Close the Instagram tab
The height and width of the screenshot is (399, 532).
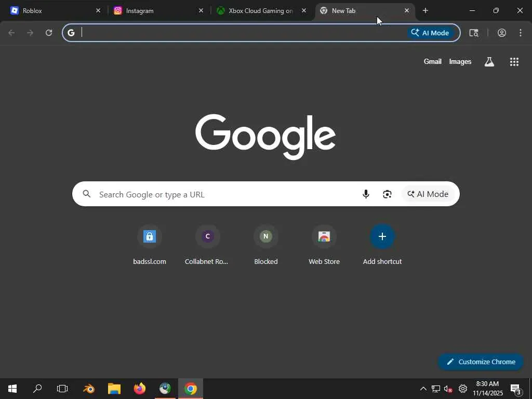click(x=201, y=10)
